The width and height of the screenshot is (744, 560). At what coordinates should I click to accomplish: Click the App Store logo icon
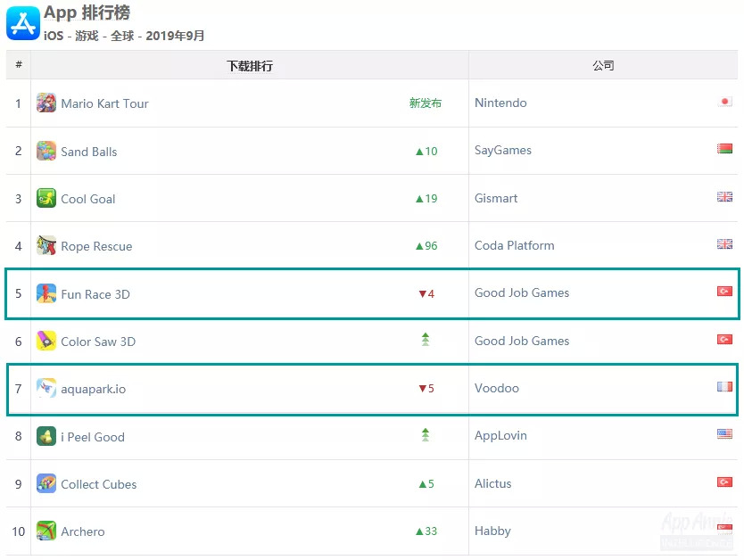(22, 23)
